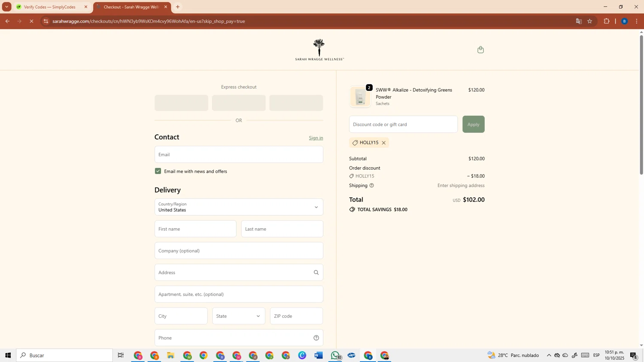This screenshot has width=644, height=362.
Task: Open the browser Extensions menu
Action: click(607, 21)
